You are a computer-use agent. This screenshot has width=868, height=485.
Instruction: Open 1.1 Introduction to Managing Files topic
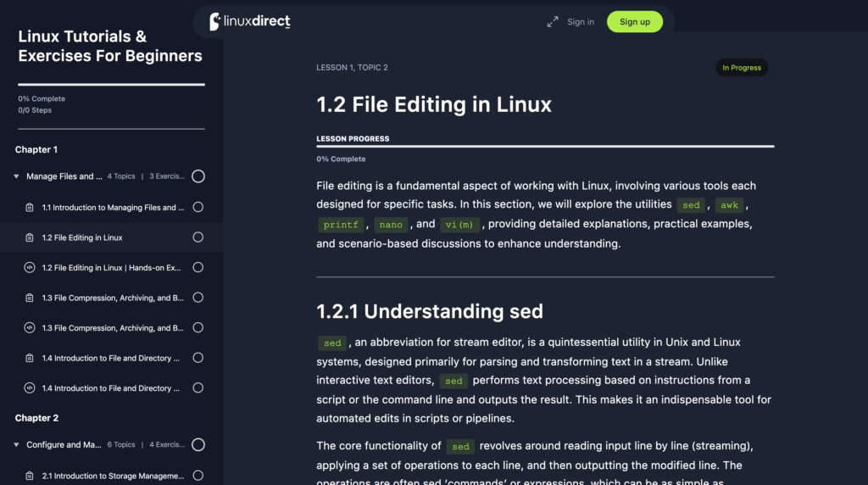tap(113, 208)
